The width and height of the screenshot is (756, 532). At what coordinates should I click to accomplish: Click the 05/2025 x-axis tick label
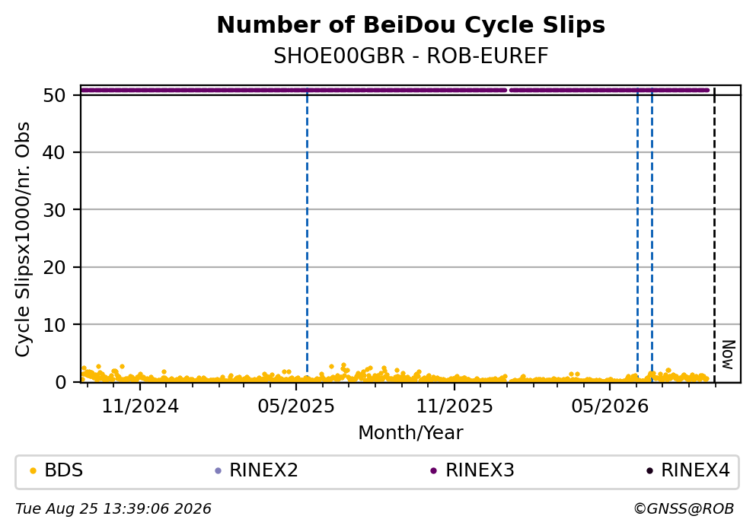click(x=296, y=406)
